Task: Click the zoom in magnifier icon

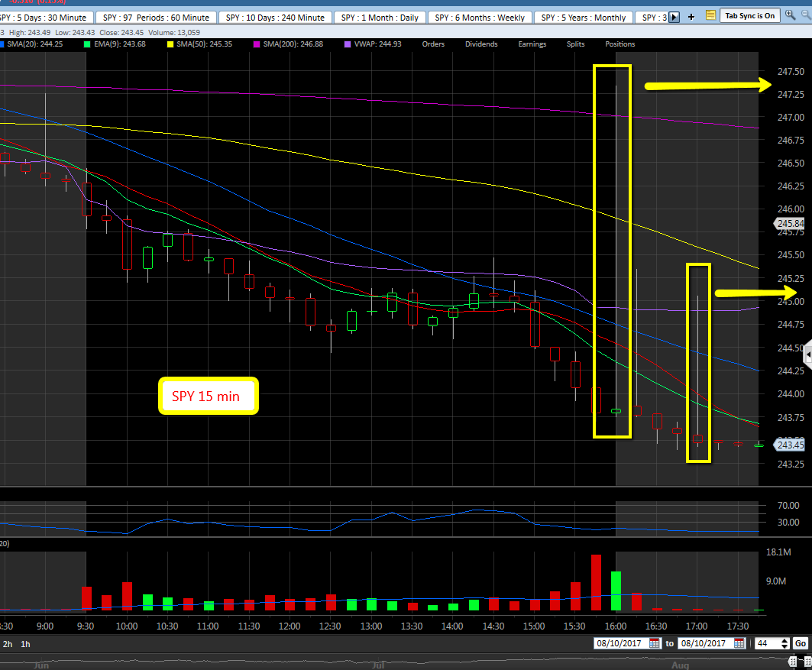Action: point(790,15)
